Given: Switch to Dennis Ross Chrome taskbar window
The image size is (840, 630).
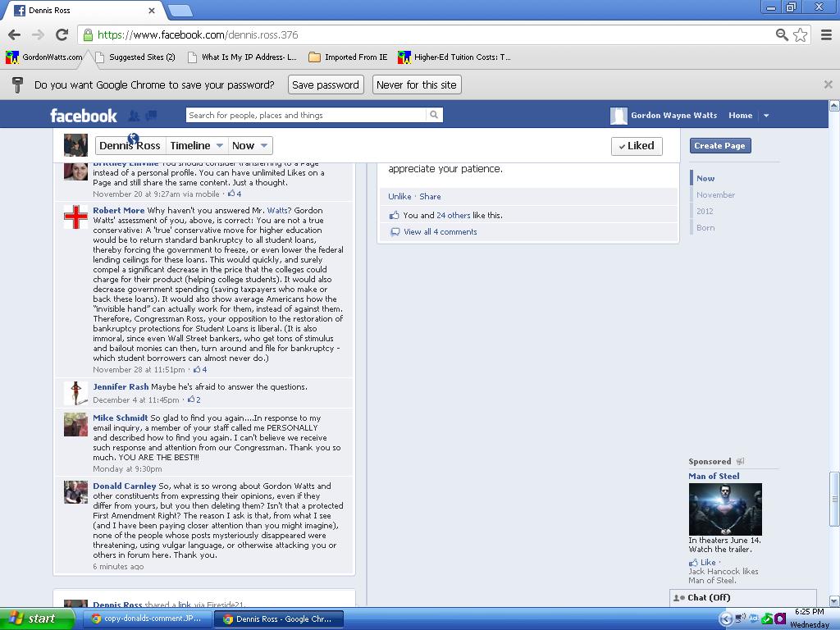Looking at the screenshot, I should coord(279,619).
